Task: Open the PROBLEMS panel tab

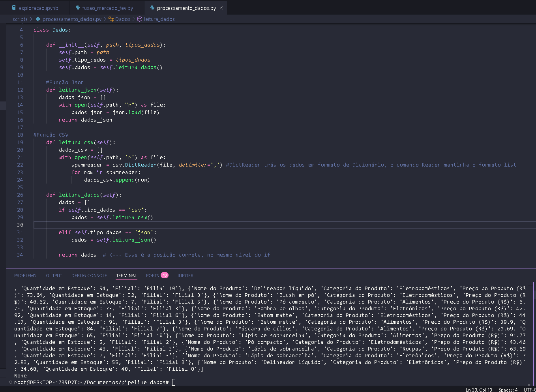Action: pyautogui.click(x=25, y=276)
